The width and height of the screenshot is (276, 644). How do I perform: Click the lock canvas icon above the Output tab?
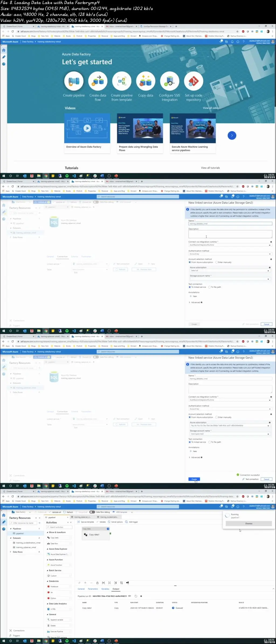pyautogui.click(x=97, y=583)
